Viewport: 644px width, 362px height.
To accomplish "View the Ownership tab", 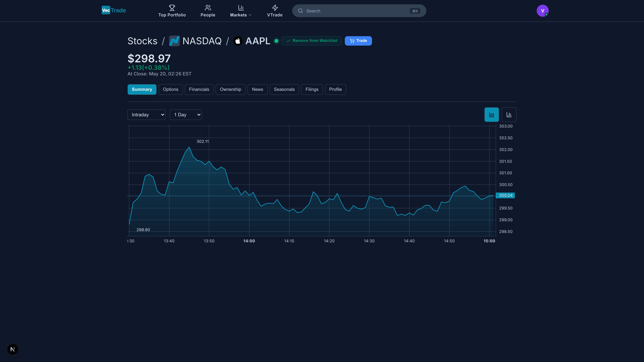I will (x=230, y=89).
